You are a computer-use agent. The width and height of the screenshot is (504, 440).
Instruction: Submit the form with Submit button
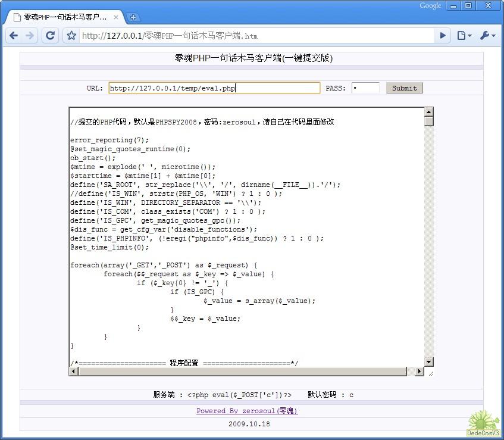click(x=405, y=88)
